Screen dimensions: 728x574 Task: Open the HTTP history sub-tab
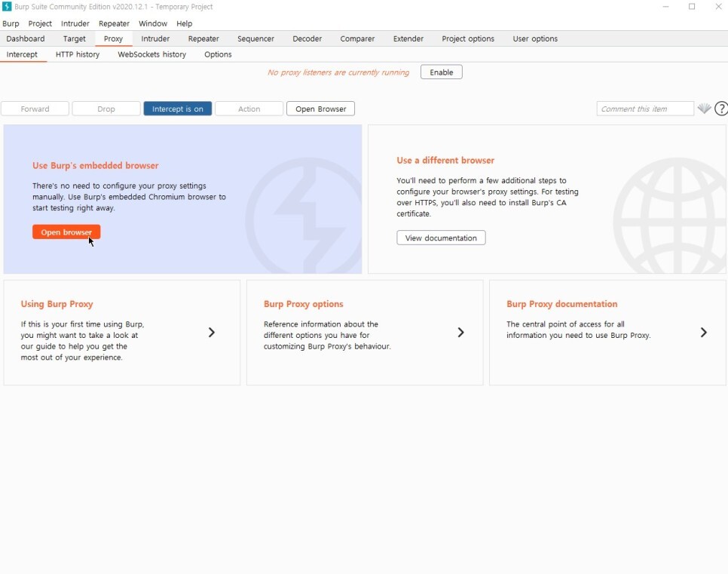(x=78, y=54)
